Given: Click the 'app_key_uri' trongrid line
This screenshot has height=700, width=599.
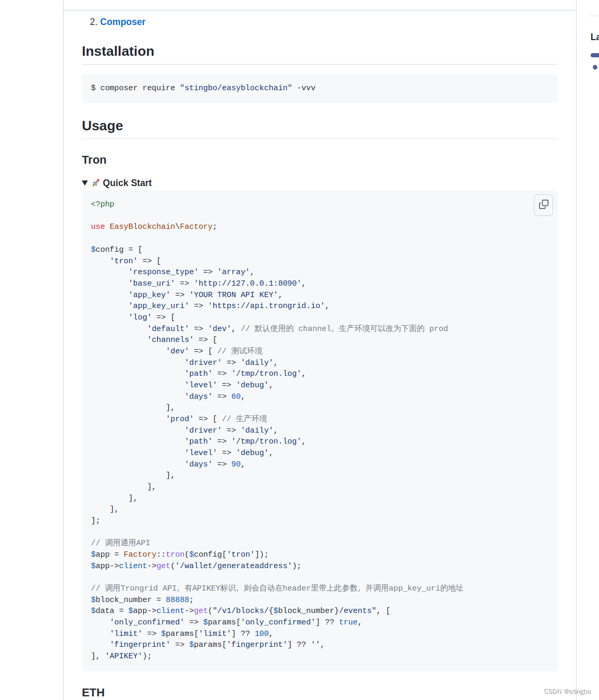Looking at the screenshot, I should pyautogui.click(x=229, y=306).
